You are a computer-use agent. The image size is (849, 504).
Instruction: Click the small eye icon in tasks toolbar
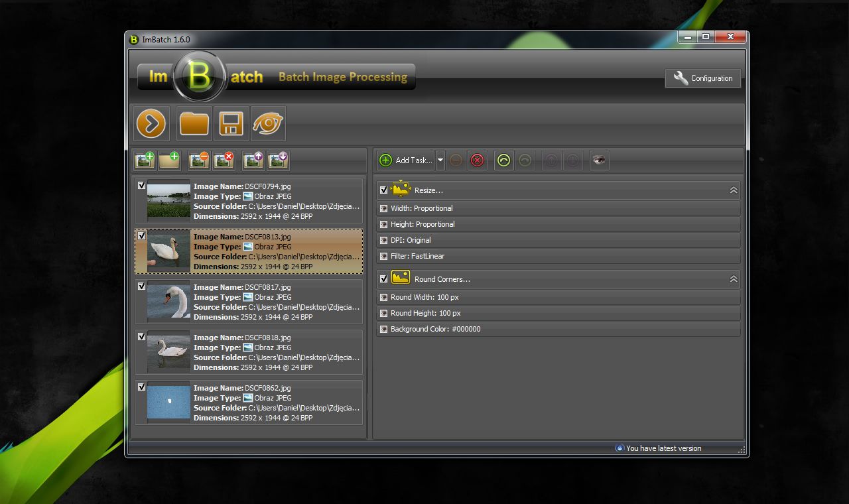pos(600,160)
